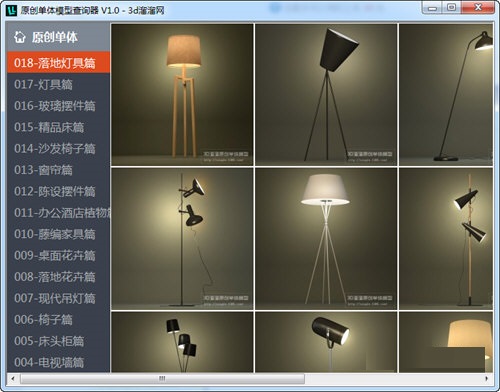Click the app logo in title bar

coord(11,10)
